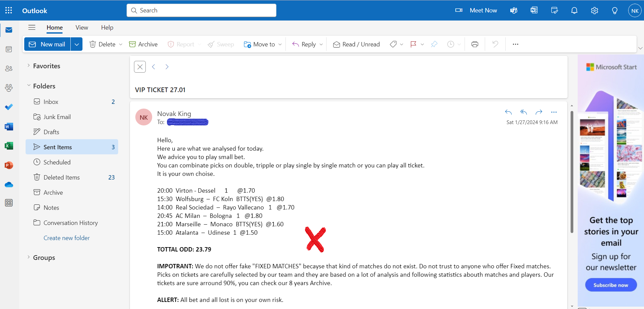Screen dimensions: 644x309
Task: Open the Inbox folder
Action: [x=72, y=102]
